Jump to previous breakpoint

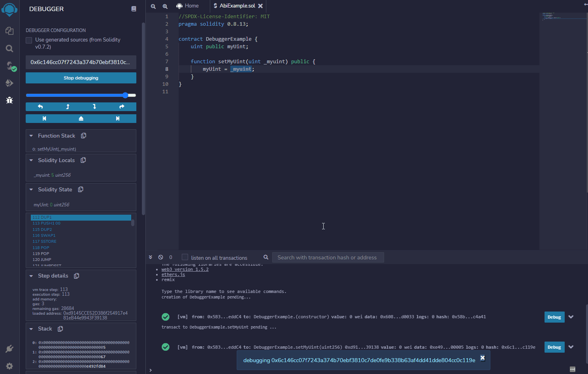click(x=44, y=119)
